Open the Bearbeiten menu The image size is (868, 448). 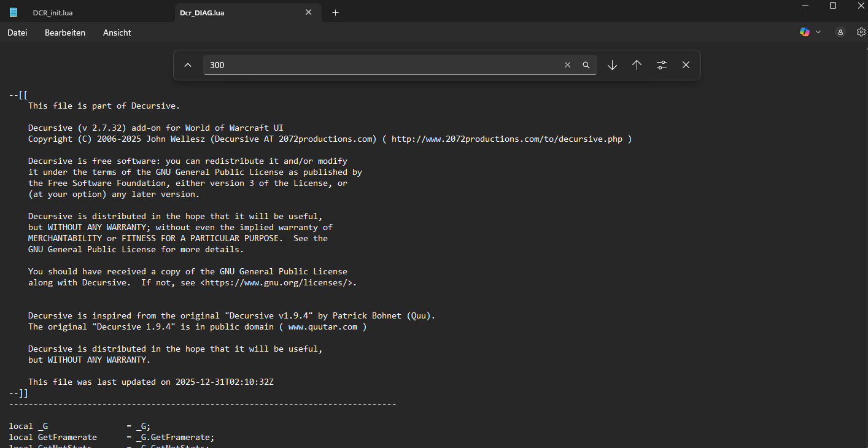pos(65,33)
